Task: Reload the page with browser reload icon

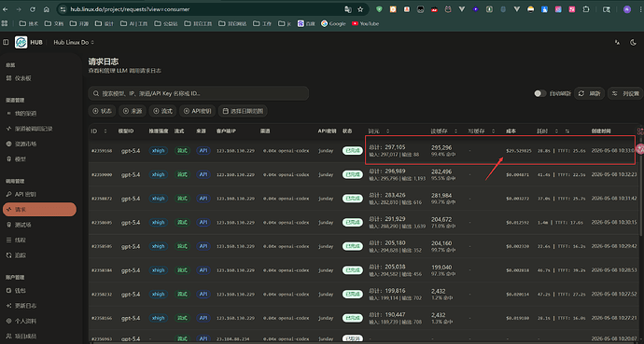Action: pyautogui.click(x=33, y=9)
